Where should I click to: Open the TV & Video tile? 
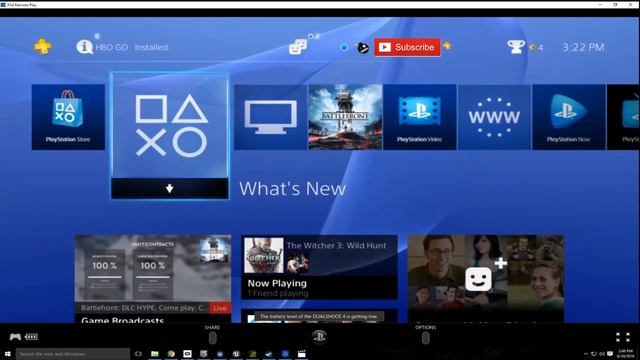[271, 117]
